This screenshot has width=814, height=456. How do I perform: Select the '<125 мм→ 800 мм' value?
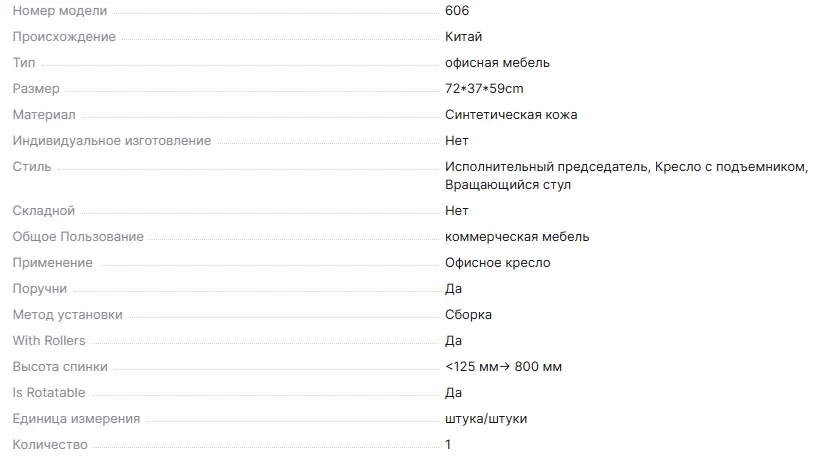pyautogui.click(x=503, y=367)
